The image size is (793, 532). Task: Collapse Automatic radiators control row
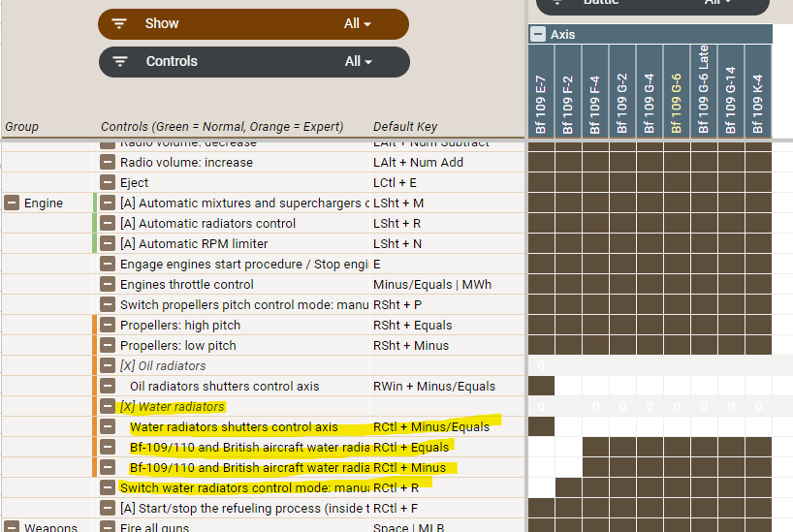point(108,223)
